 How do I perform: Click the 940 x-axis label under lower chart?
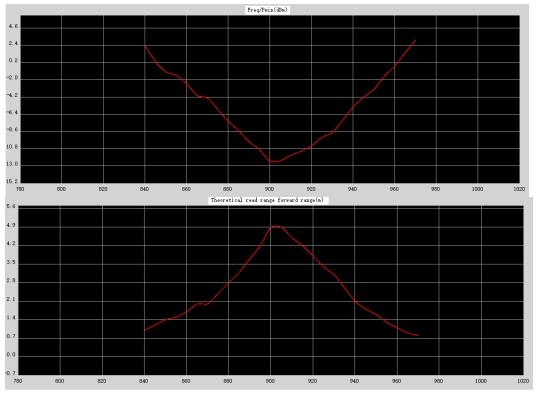pos(355,381)
